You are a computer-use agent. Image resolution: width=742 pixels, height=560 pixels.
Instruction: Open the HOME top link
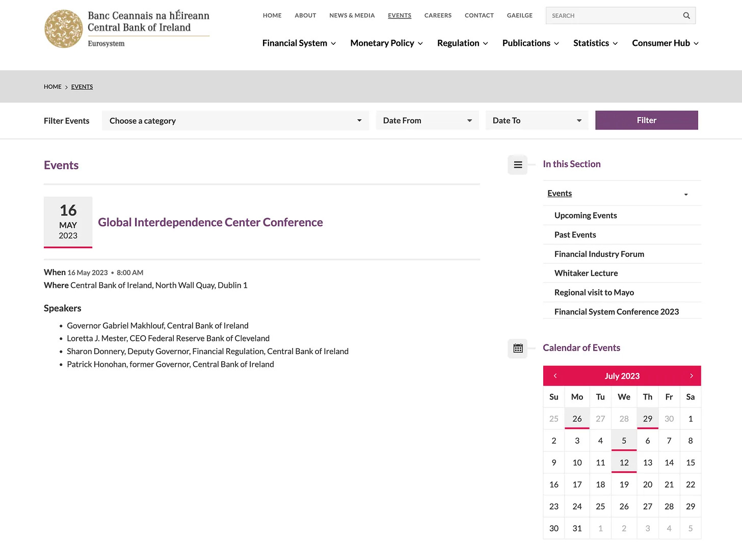[x=272, y=16]
